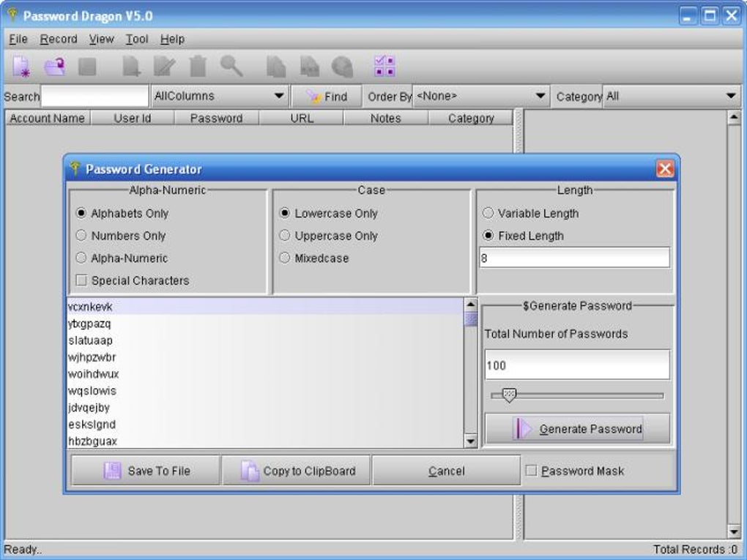
Task: Select Alpha-Numeric radio option
Action: coord(81,258)
